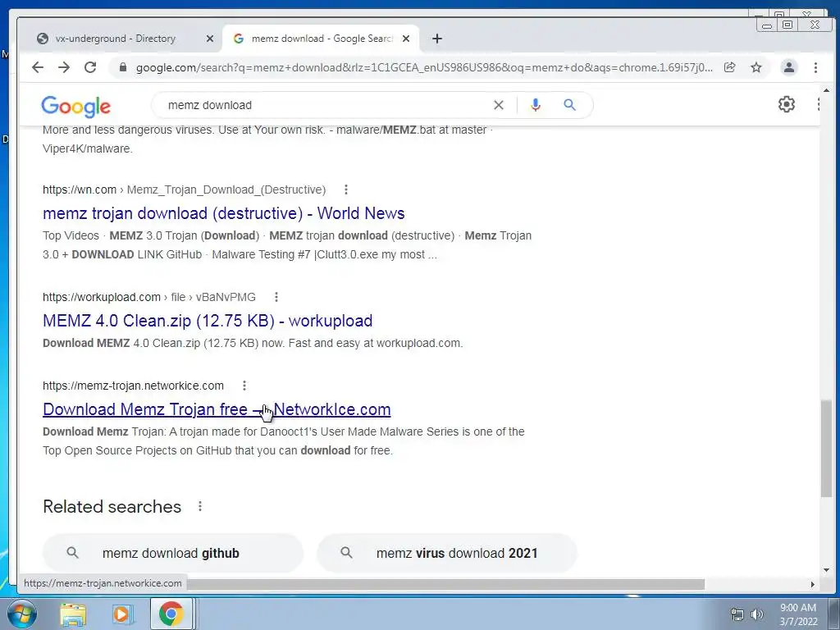
Task: Go back using the browser back arrow
Action: (38, 67)
